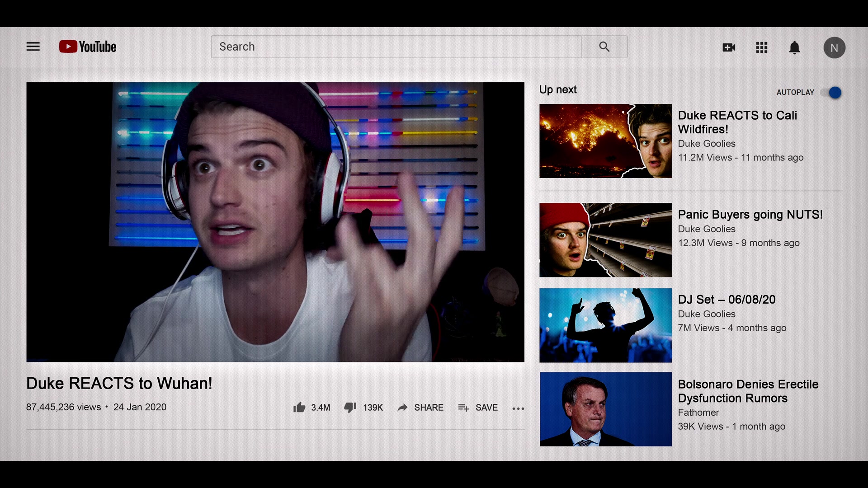Click the share arrow icon
The height and width of the screenshot is (488, 868).
click(x=402, y=408)
